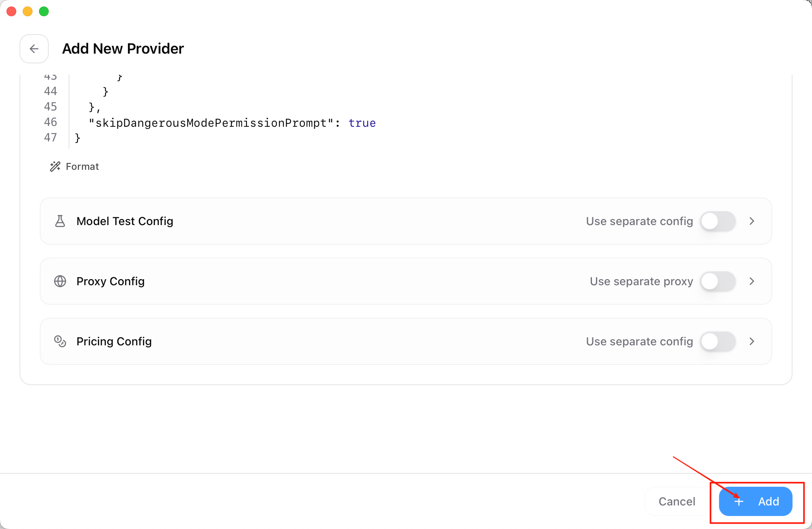Expand the Model Test Config section
Image resolution: width=812 pixels, height=529 pixels.
[x=752, y=221]
